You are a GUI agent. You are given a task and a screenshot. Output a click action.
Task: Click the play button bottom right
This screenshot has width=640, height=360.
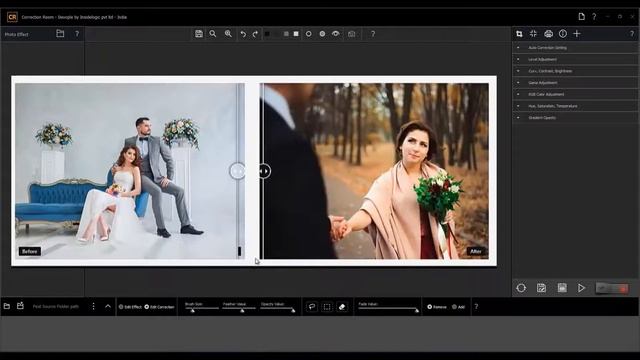tap(581, 288)
